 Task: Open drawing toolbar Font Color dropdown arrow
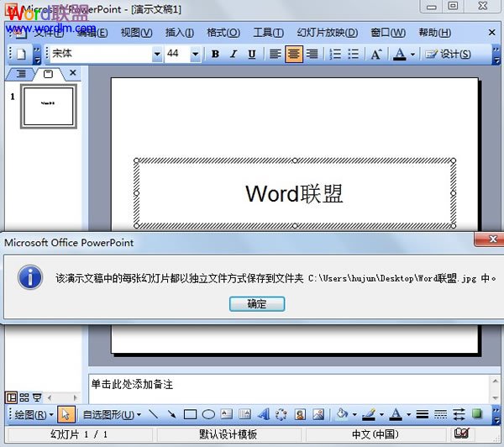coord(408,414)
